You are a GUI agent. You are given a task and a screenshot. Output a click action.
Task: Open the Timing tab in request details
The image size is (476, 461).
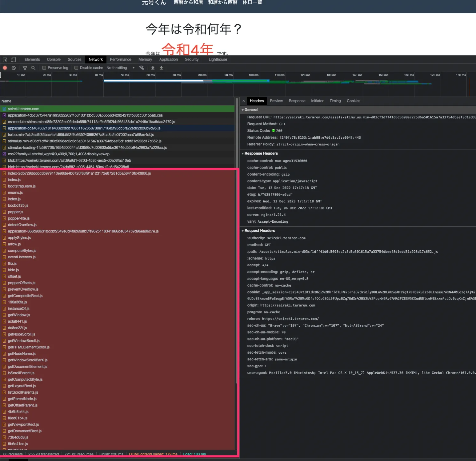[335, 101]
